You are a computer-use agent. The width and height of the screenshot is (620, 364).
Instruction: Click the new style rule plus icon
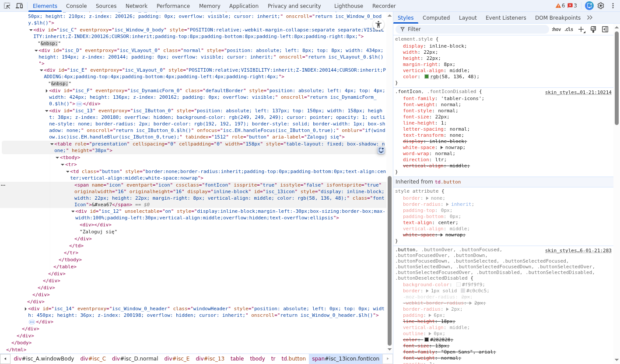tap(581, 29)
